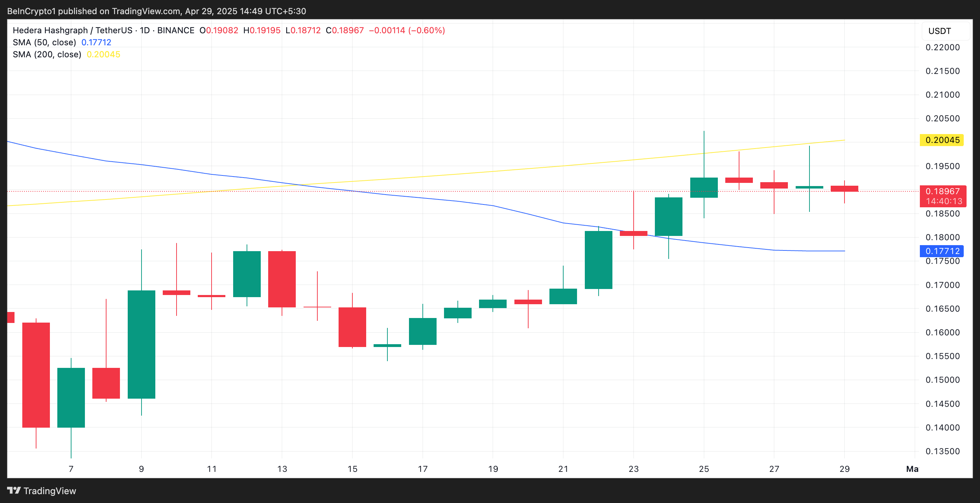Click the large green candle on day 22
This screenshot has height=503, width=980.
[598, 260]
